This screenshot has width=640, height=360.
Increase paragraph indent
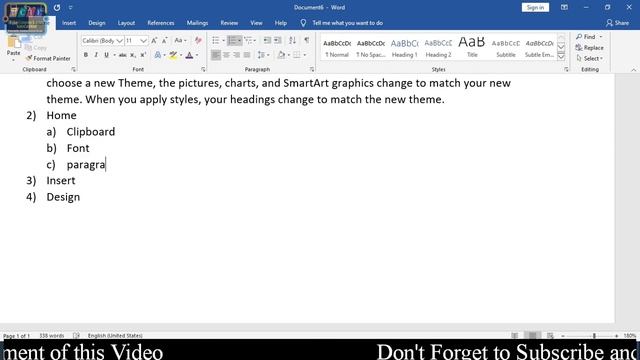[x=278, y=40]
